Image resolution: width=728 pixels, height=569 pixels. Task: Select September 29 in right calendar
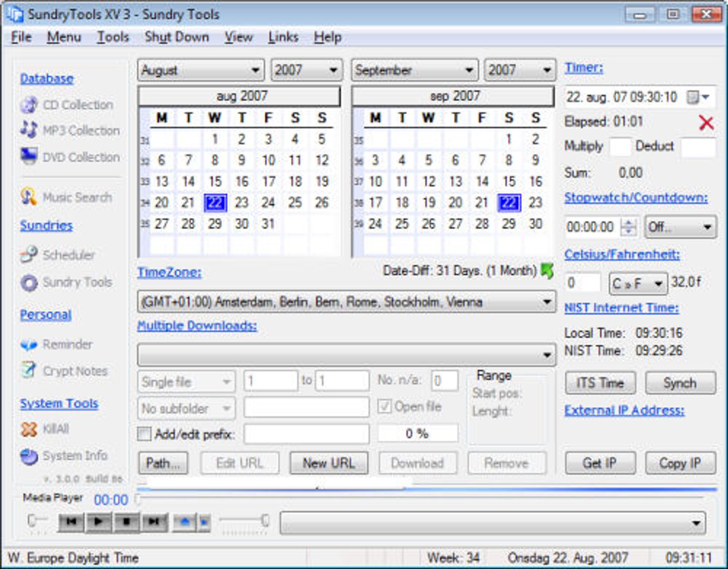pos(509,224)
